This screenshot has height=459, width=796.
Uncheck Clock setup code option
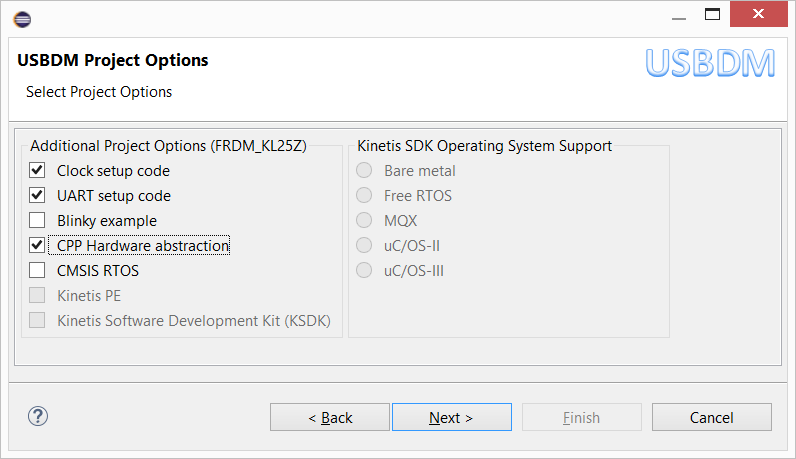tap(38, 171)
